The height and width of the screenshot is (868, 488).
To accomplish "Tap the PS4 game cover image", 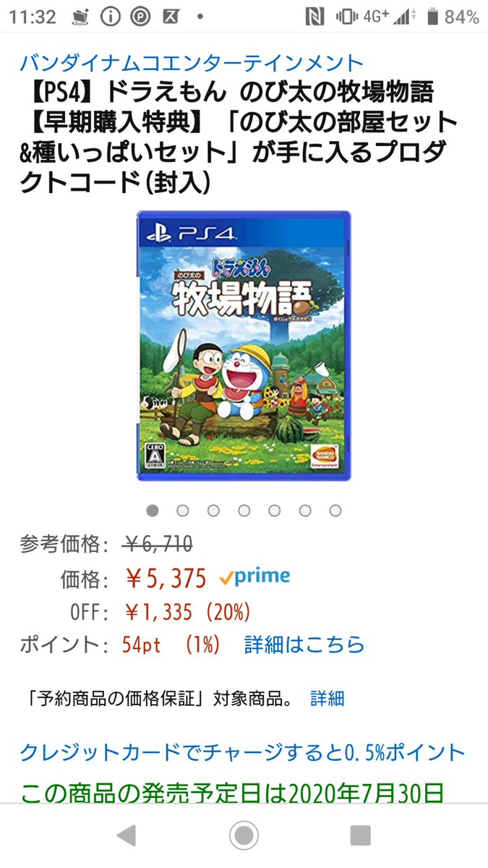I will coord(244,345).
